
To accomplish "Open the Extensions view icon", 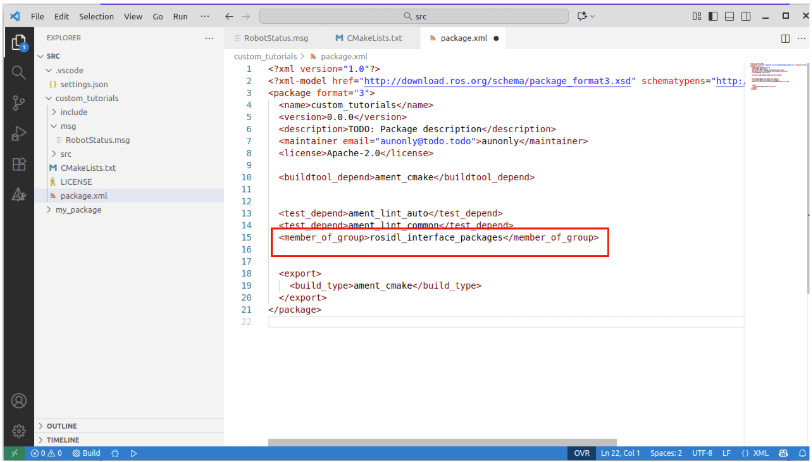I will 18,164.
